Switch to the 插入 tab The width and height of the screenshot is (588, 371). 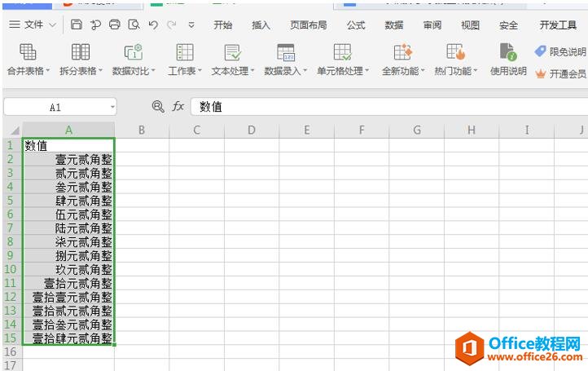click(x=261, y=25)
